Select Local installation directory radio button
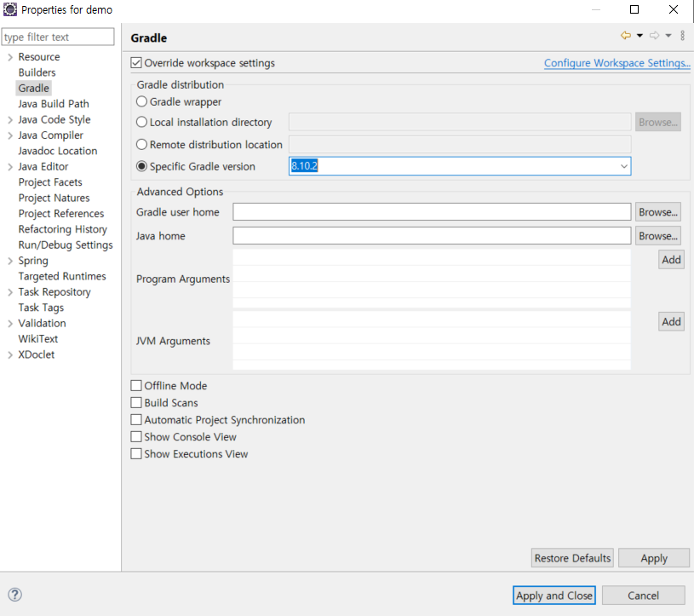Viewport: 694px width, 616px height. [x=141, y=122]
